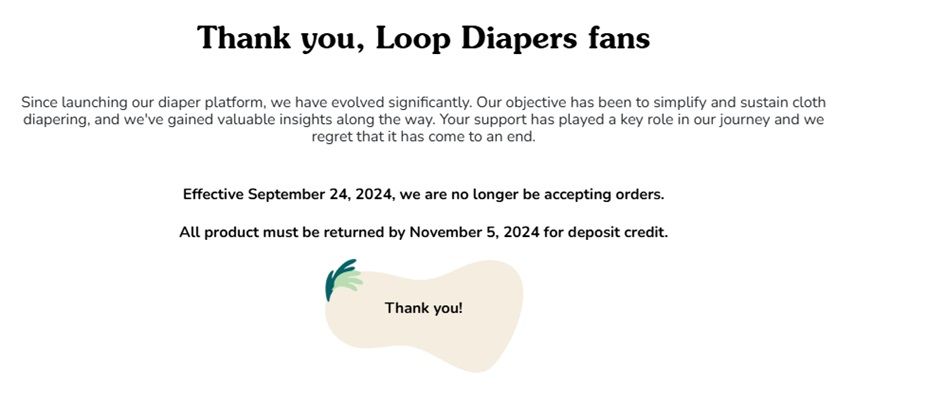Click the green leaf icon on the blob
945x404 pixels.
pyautogui.click(x=344, y=279)
